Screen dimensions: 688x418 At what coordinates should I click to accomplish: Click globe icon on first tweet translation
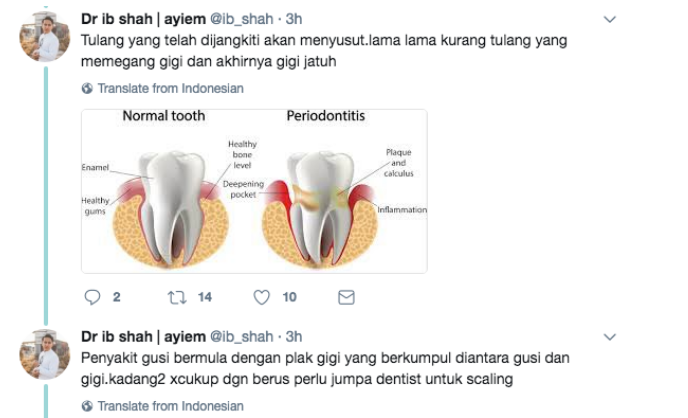coord(87,88)
